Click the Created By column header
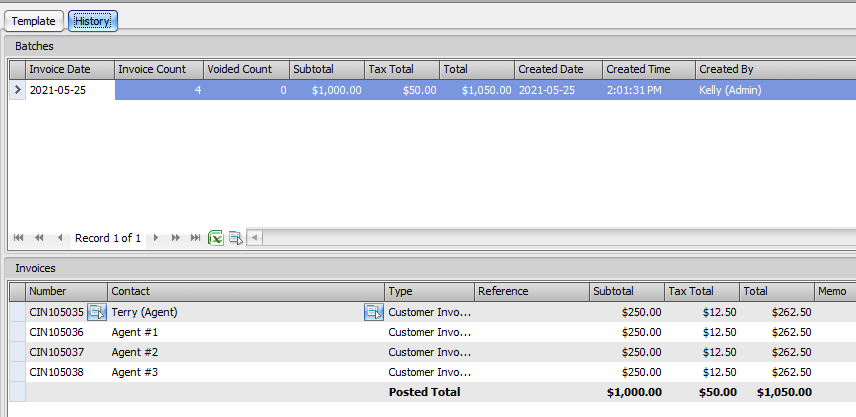This screenshot has height=417, width=856. click(775, 69)
